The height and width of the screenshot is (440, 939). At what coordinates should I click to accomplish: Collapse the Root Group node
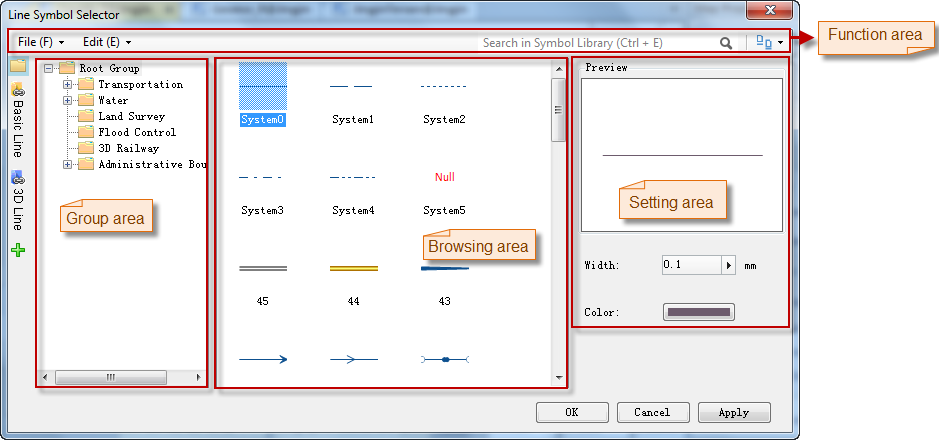[x=49, y=69]
